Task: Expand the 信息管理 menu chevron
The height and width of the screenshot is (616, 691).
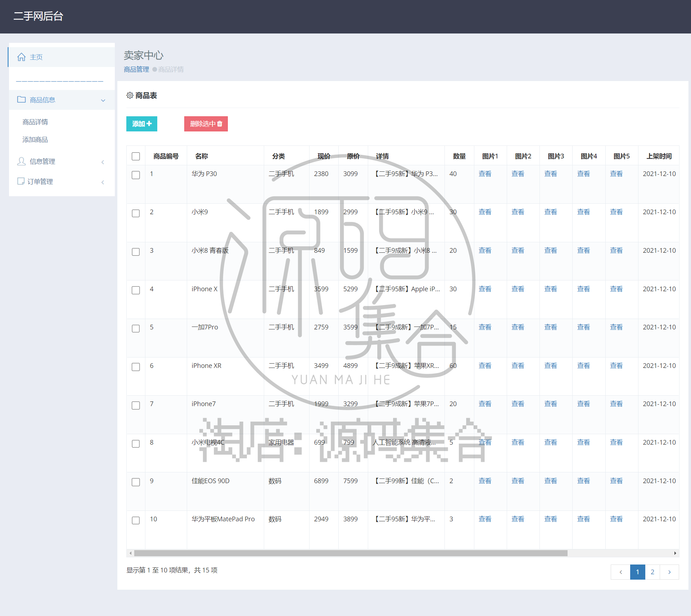Action: 103,162
